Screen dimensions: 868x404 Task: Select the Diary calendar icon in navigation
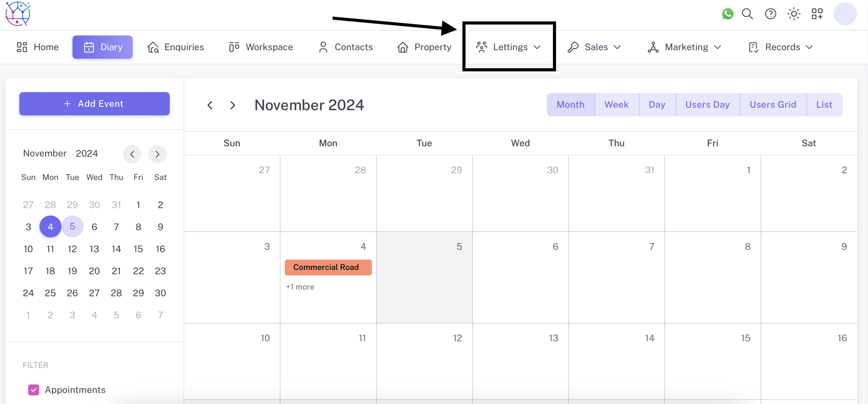pos(89,47)
